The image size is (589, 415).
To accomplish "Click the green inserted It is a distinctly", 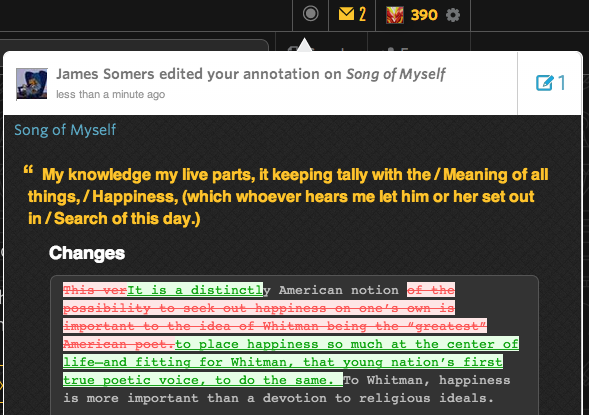I will [195, 290].
